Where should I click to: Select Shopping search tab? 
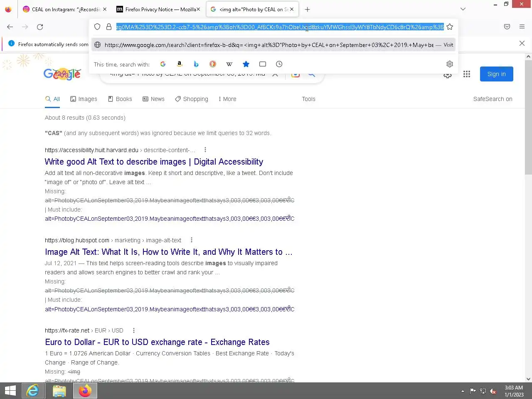click(192, 99)
